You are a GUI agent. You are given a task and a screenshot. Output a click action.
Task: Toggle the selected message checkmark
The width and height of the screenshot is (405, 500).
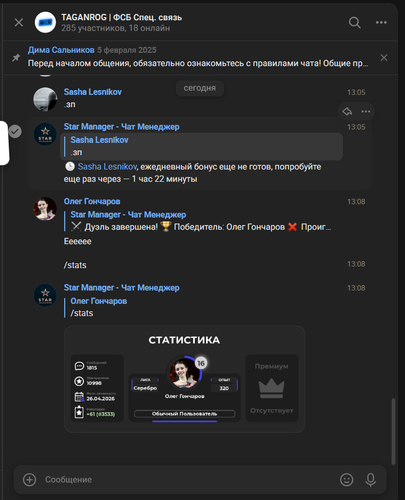click(15, 131)
